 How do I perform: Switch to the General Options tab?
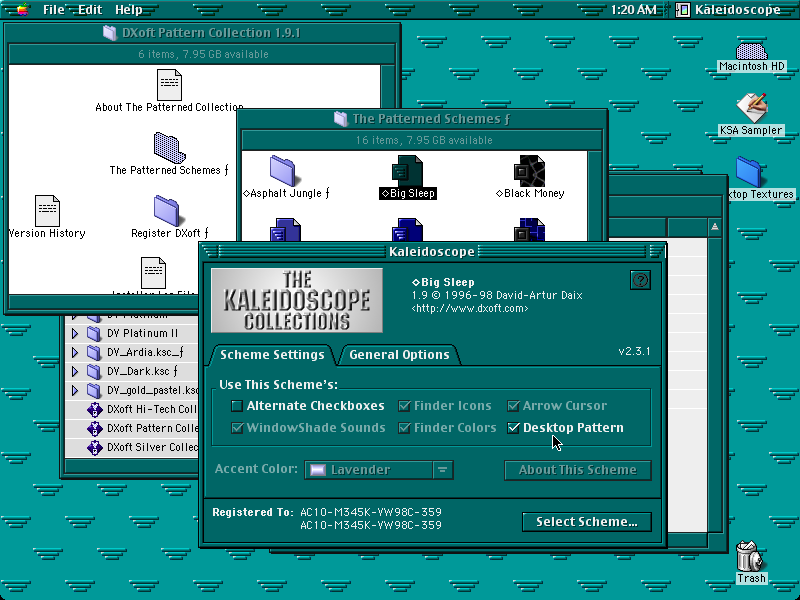(399, 355)
